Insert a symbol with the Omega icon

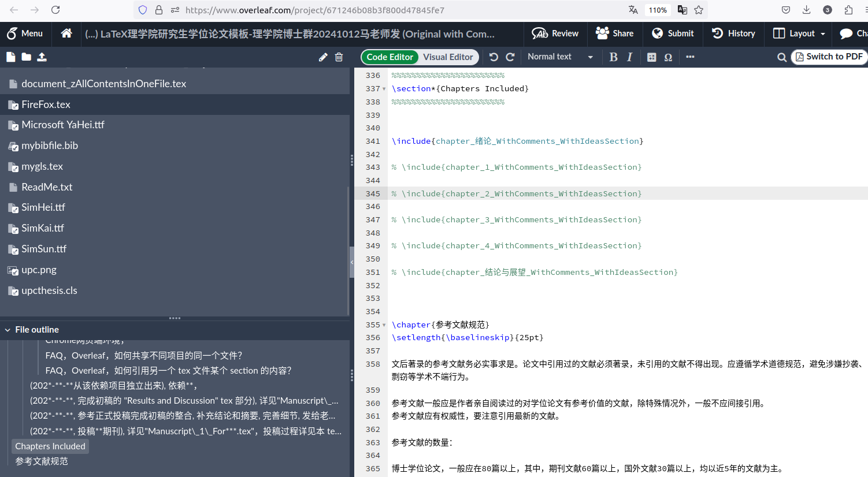[668, 57]
